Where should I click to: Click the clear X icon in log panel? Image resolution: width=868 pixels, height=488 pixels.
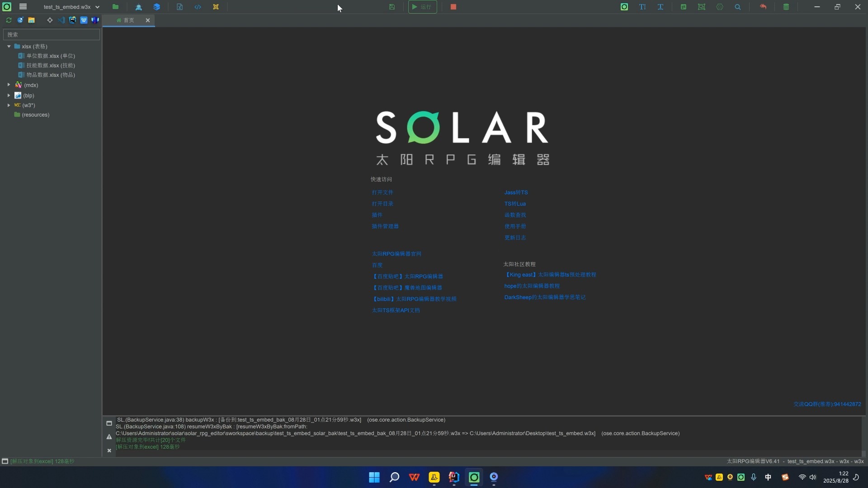point(109,450)
